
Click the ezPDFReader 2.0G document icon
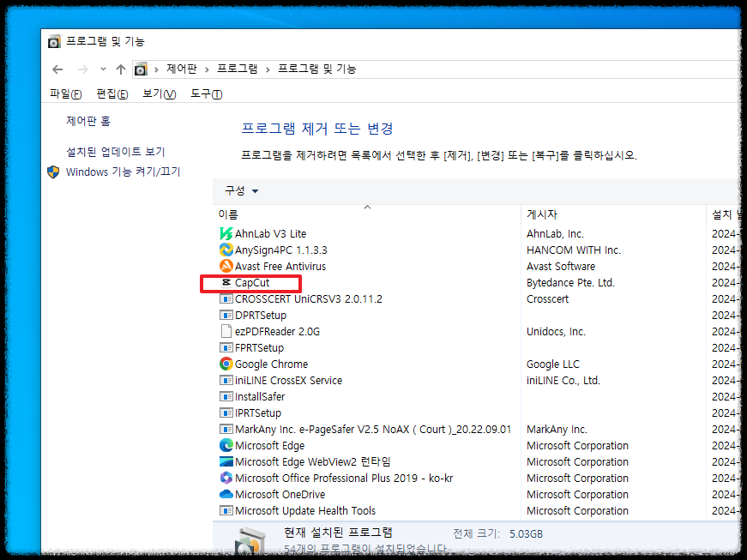pos(226,331)
